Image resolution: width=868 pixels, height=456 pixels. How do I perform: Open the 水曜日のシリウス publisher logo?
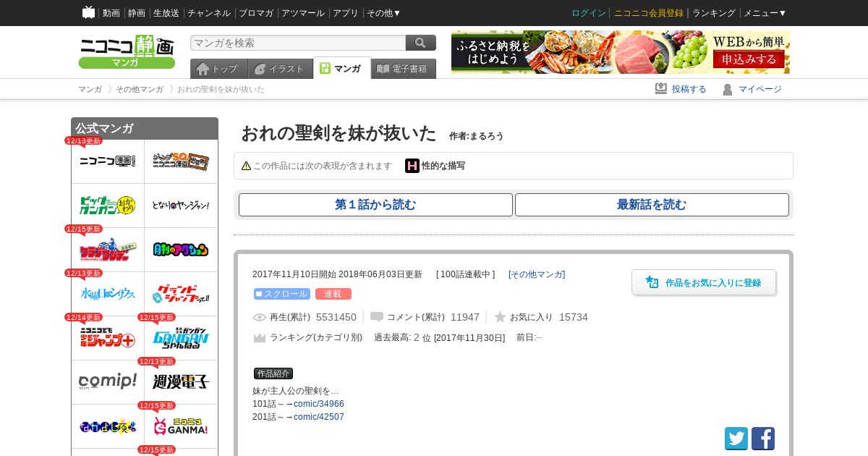[x=108, y=294]
